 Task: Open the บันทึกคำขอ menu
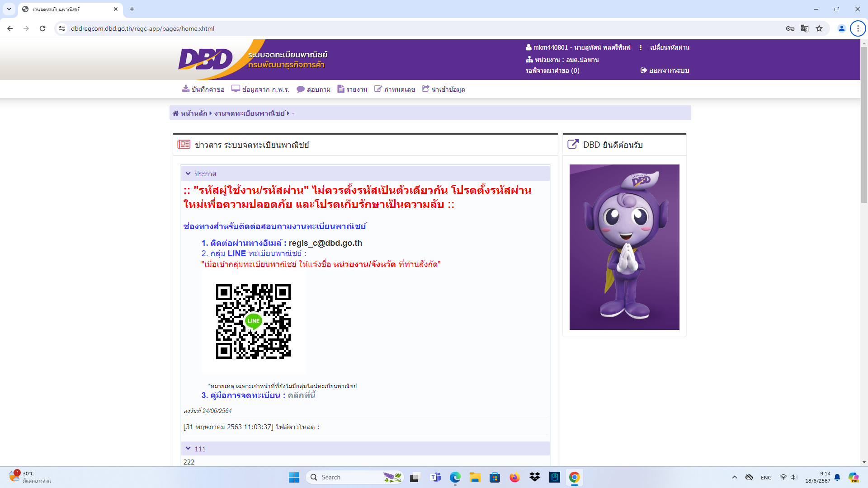(203, 89)
